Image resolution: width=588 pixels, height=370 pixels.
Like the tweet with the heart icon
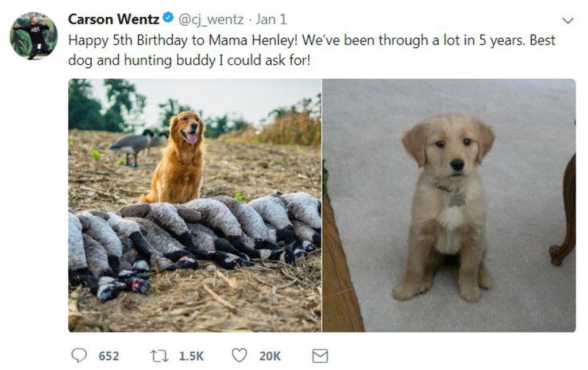[239, 355]
